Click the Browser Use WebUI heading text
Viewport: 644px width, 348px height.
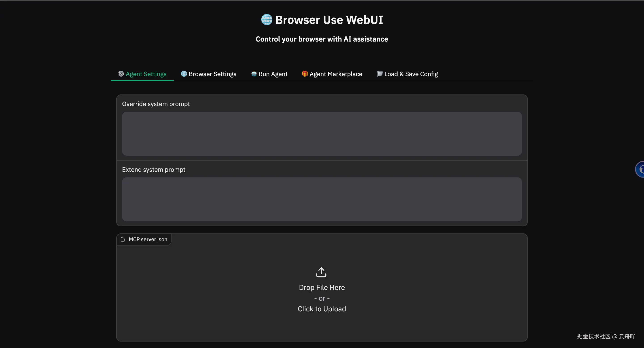click(x=329, y=20)
